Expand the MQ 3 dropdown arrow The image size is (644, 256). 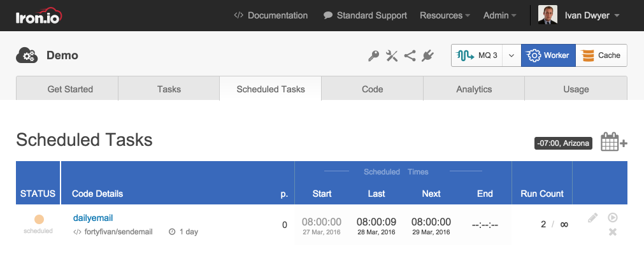pos(511,56)
